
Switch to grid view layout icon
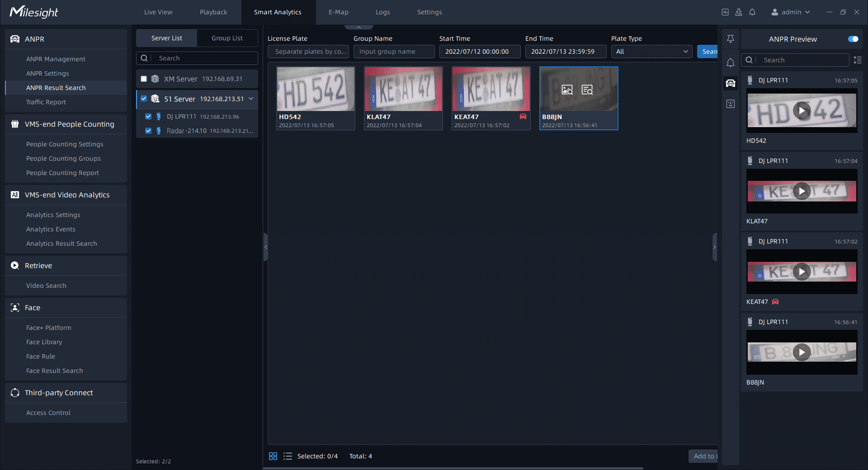[273, 456]
